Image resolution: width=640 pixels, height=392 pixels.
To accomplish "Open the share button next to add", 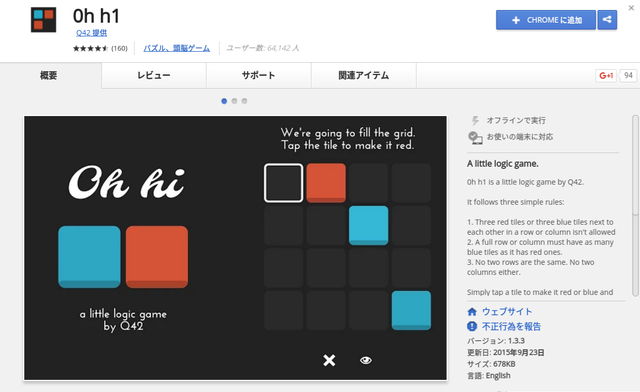I will click(607, 20).
